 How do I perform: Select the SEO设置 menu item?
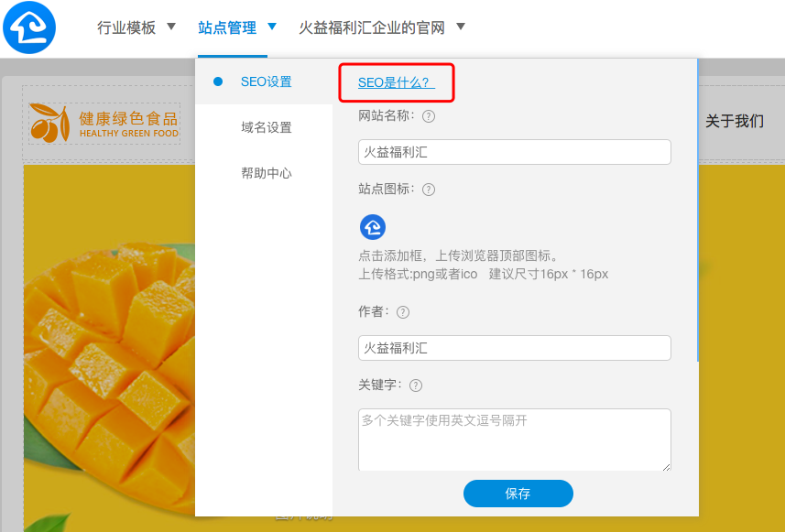click(264, 81)
